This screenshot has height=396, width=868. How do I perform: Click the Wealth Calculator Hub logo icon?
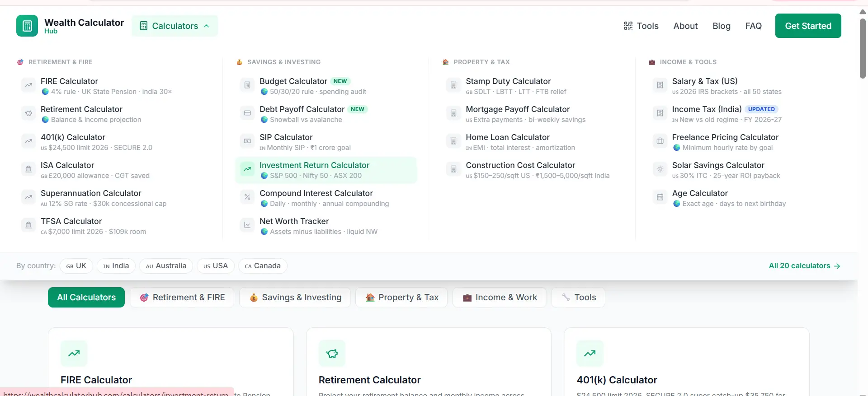pyautogui.click(x=27, y=26)
